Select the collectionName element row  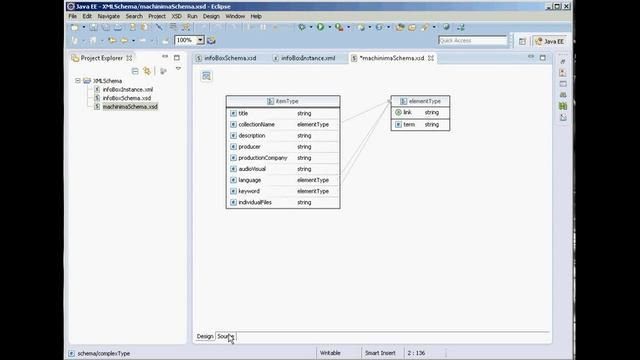pos(283,124)
